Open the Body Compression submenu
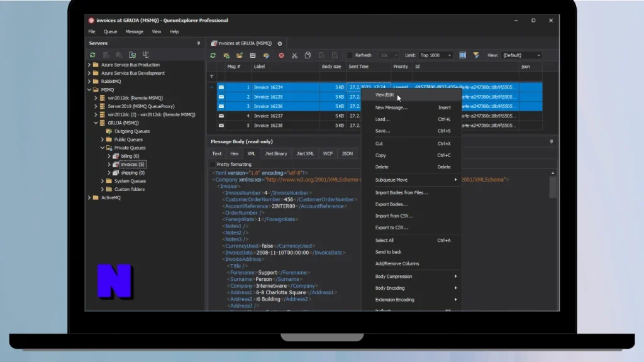This screenshot has height=362, width=644. [411, 277]
